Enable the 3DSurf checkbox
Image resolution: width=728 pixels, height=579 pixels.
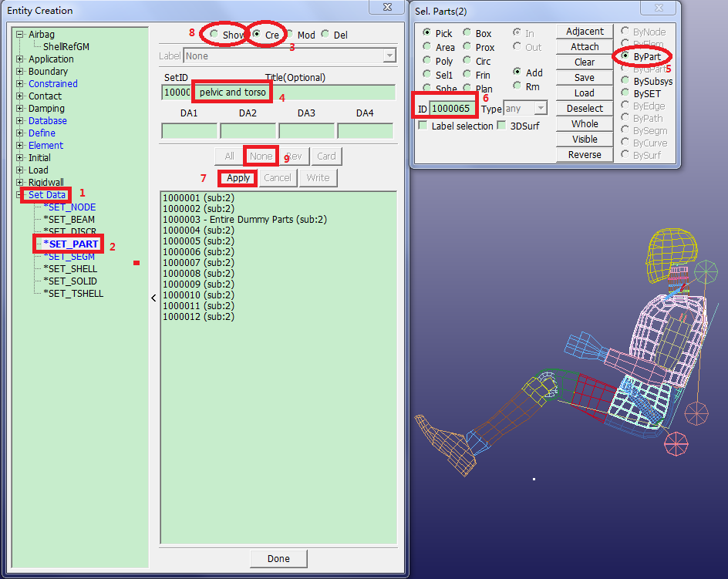point(501,126)
